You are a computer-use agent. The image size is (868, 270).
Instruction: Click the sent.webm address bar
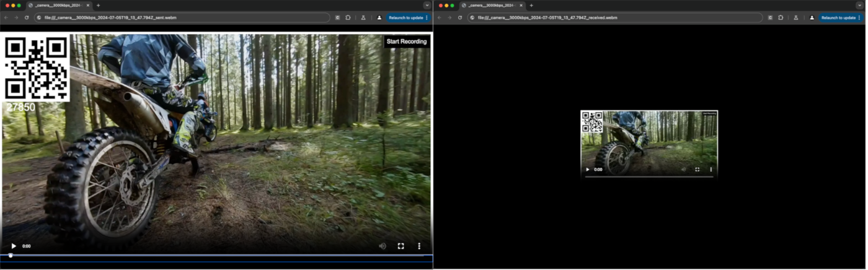pyautogui.click(x=183, y=17)
